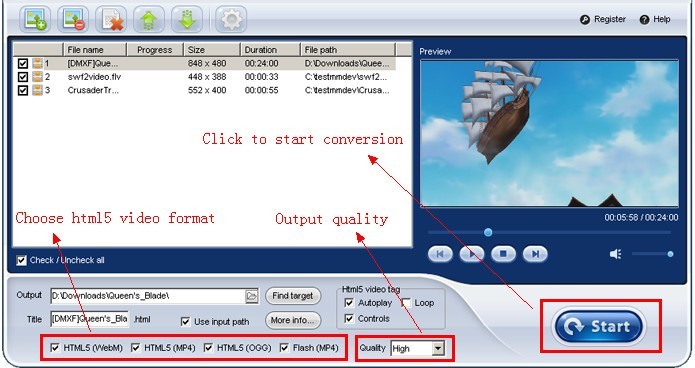Uncheck the [DMXF]Que file checkbox

[x=23, y=64]
